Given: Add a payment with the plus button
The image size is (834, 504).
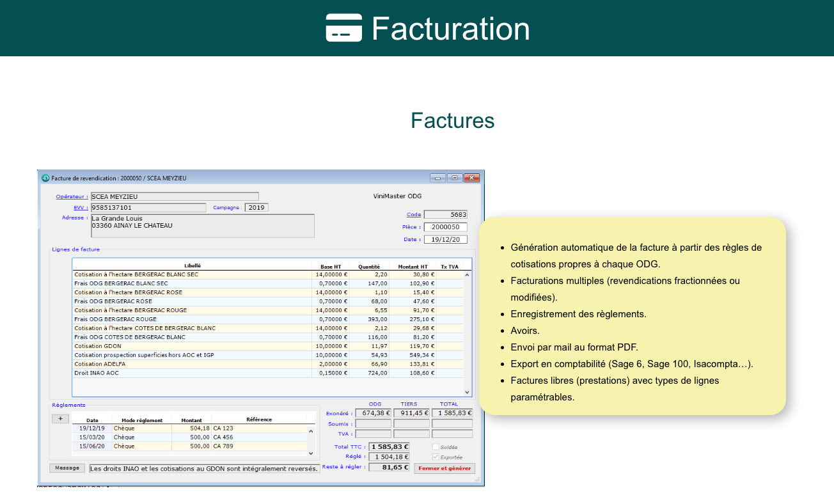Looking at the screenshot, I should (61, 418).
